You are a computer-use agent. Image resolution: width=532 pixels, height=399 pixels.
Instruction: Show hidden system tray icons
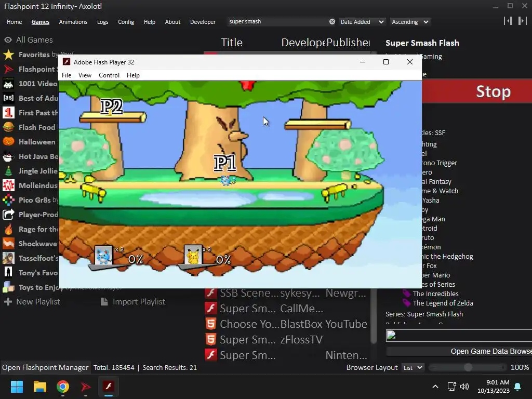tap(435, 387)
